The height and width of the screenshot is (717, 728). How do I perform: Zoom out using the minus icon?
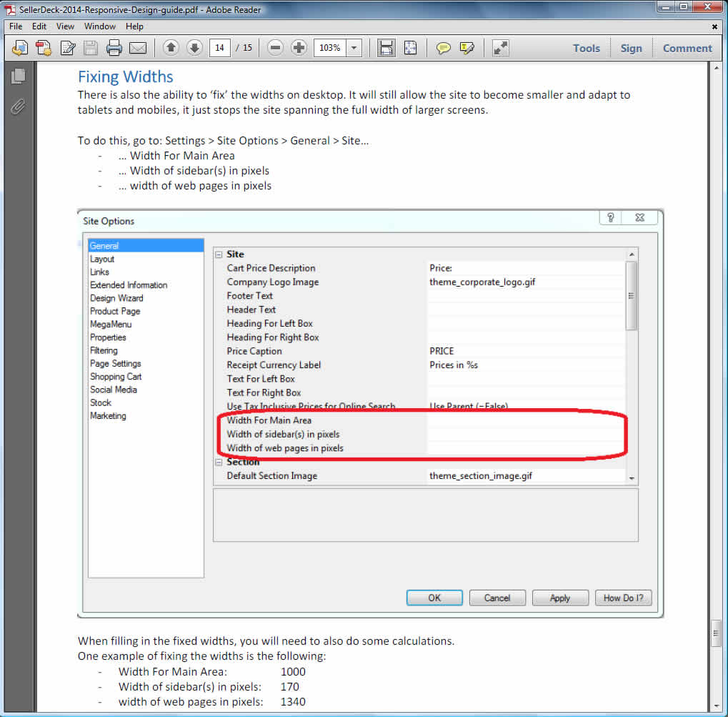coord(276,48)
